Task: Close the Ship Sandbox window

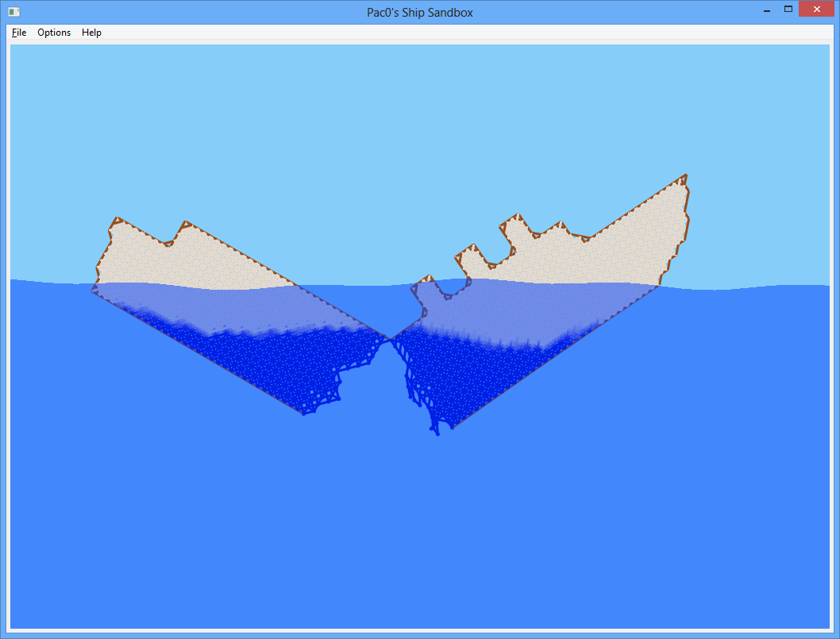Action: [x=816, y=9]
